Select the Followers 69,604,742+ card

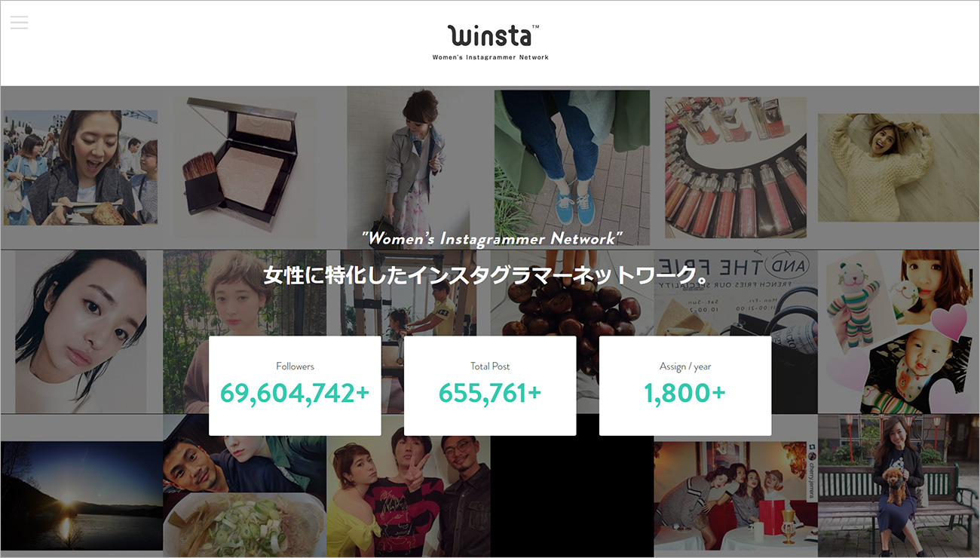[295, 386]
